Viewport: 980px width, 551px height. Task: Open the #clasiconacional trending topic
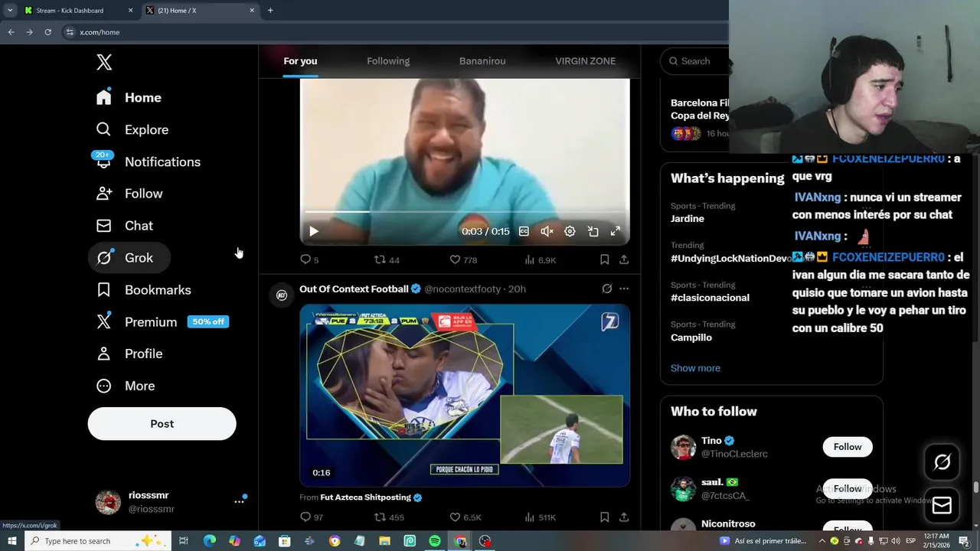(x=710, y=298)
